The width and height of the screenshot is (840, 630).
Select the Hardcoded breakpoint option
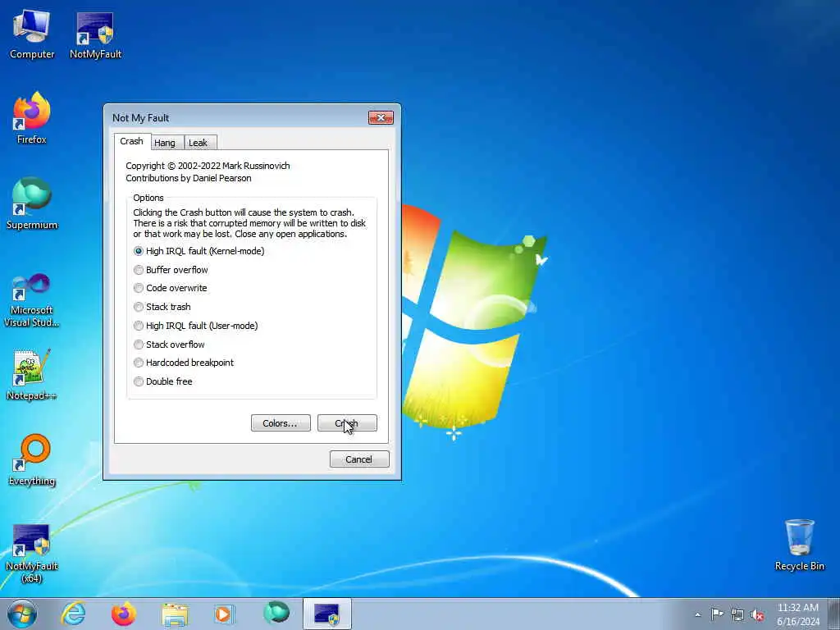(x=183, y=362)
